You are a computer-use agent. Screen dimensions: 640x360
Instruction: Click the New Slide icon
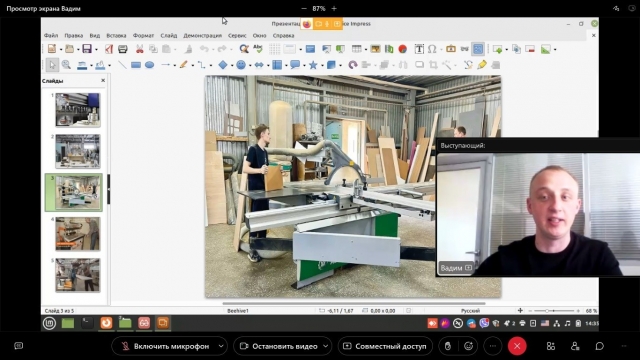click(498, 49)
